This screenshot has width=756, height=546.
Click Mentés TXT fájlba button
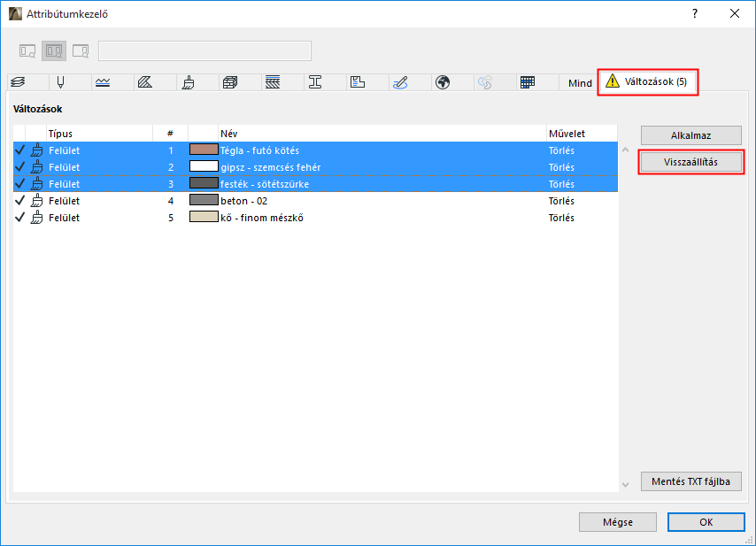690,481
